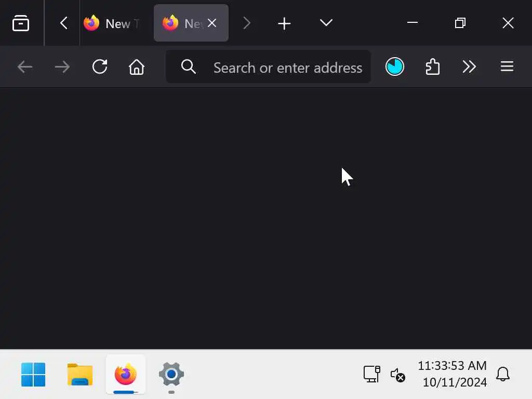Image resolution: width=532 pixels, height=399 pixels.
Task: Open the Windows Start menu
Action: coord(33,374)
